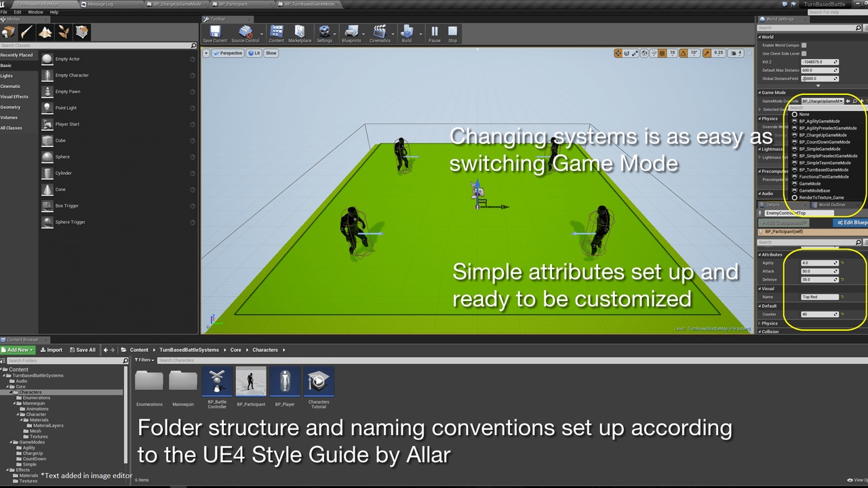Open the Blueprints toolbar icon
This screenshot has height=488, width=868.
tap(351, 32)
